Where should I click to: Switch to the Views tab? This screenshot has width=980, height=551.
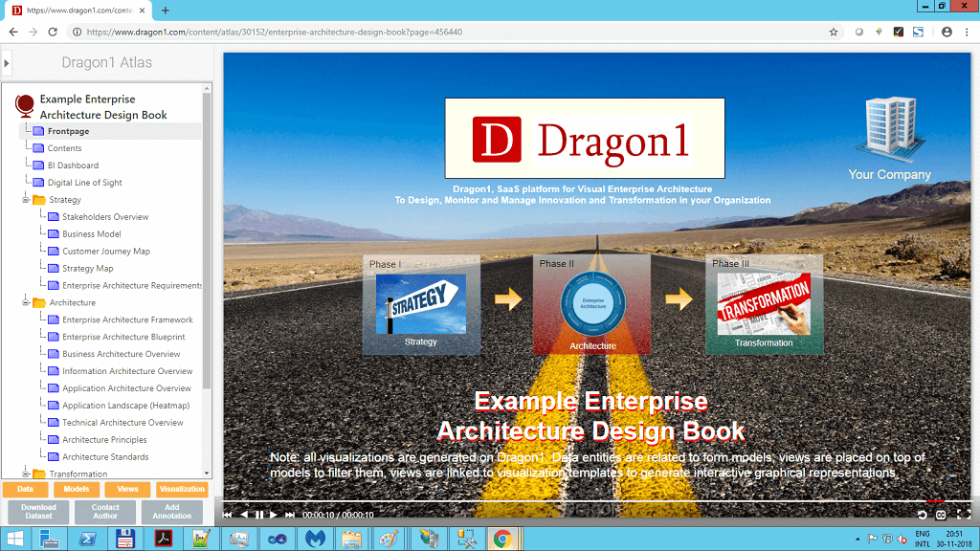click(x=127, y=489)
